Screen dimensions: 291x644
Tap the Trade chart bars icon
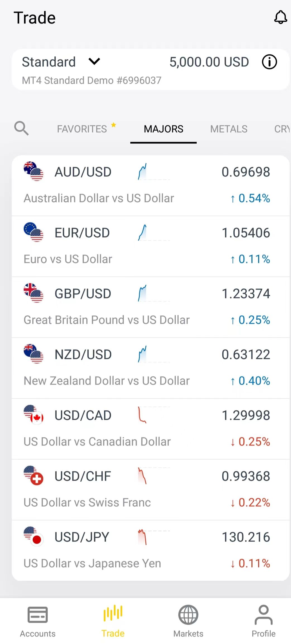[x=113, y=614]
